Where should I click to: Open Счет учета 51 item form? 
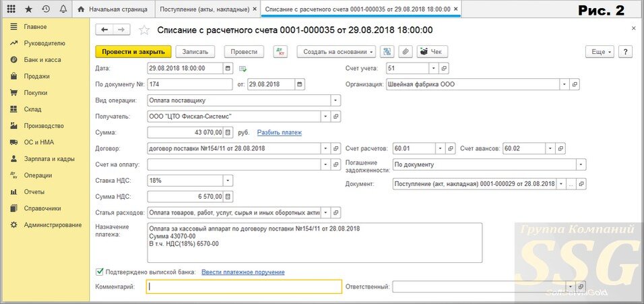point(444,68)
